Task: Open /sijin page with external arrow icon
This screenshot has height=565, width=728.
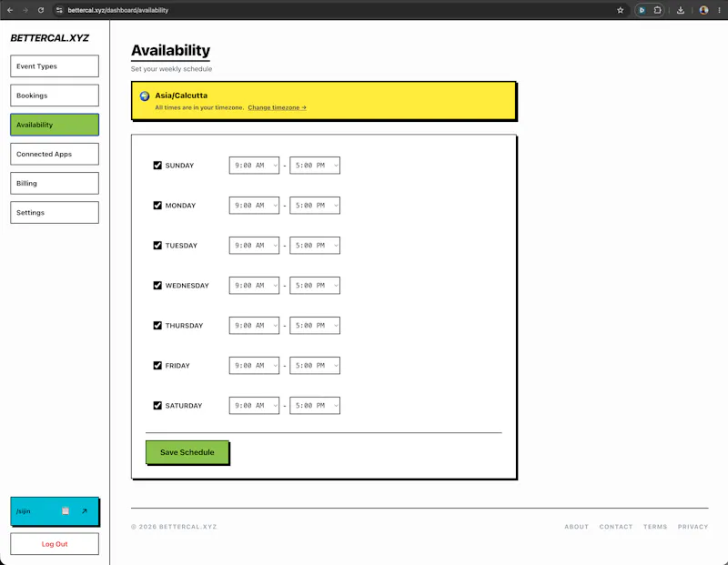Action: tap(85, 510)
